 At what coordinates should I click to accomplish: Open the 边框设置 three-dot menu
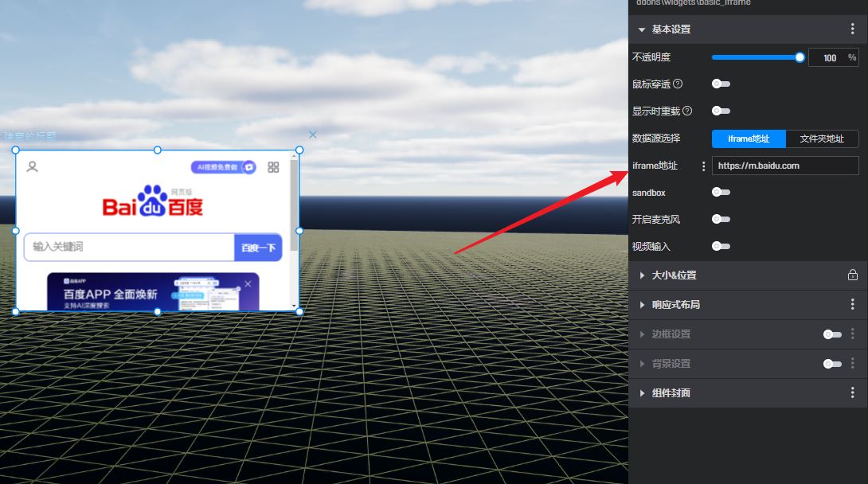(853, 334)
